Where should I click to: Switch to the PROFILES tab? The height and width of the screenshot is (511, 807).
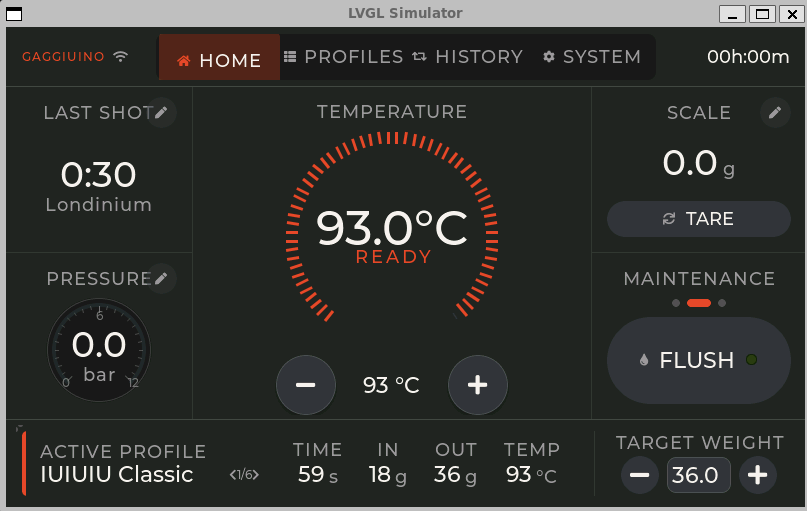point(343,57)
